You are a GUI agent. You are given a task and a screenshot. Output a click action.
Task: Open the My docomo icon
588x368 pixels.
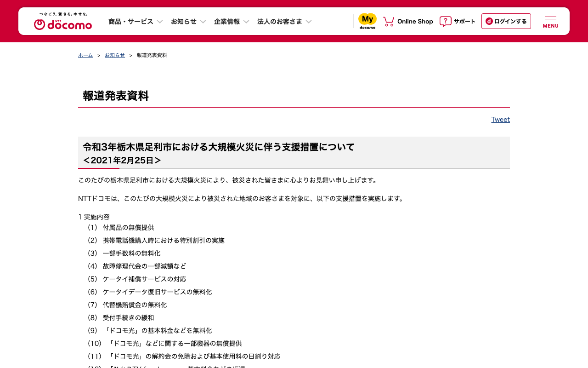[x=367, y=21]
